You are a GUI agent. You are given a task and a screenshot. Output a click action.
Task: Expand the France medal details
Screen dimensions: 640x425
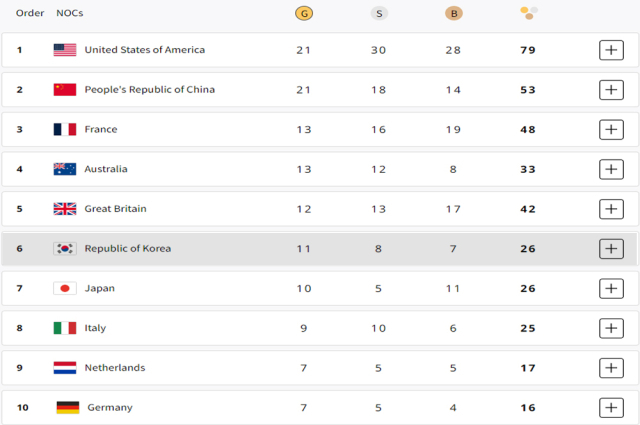coord(611,130)
